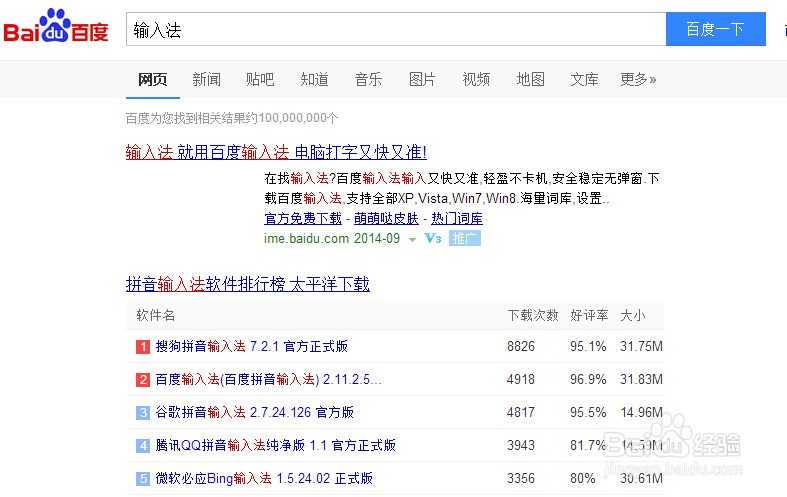Click the 推广 promotion tag
787x497 pixels.
(465, 239)
